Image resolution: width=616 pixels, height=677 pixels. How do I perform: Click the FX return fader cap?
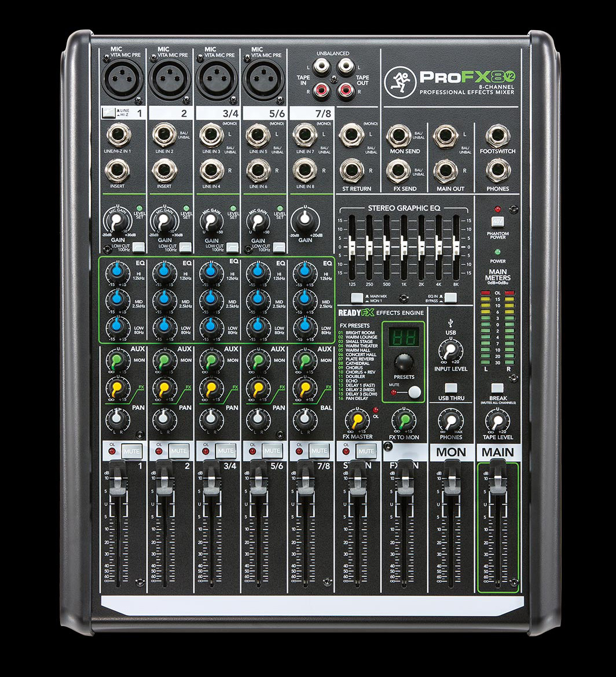tap(405, 477)
